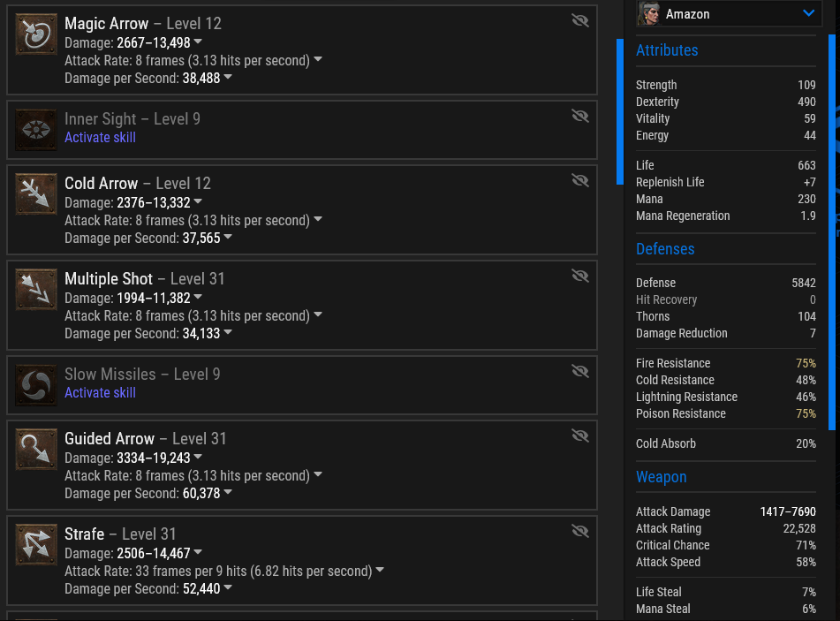Click the Slow Missiles skill icon
This screenshot has width=840, height=621.
36,385
